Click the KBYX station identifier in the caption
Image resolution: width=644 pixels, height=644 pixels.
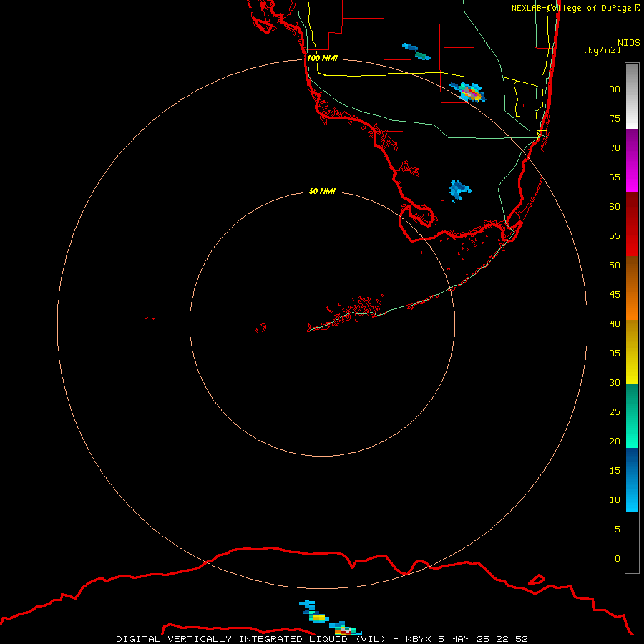419,639
